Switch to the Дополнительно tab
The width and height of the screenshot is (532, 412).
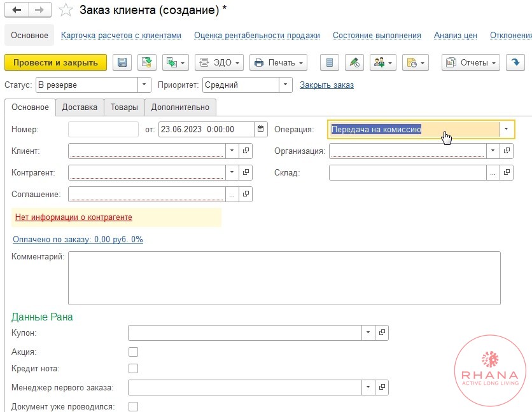tap(180, 107)
